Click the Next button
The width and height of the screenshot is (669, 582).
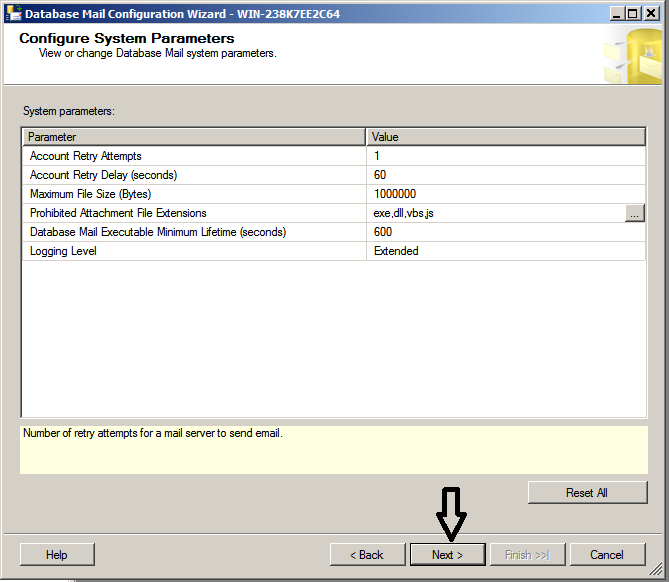(448, 554)
